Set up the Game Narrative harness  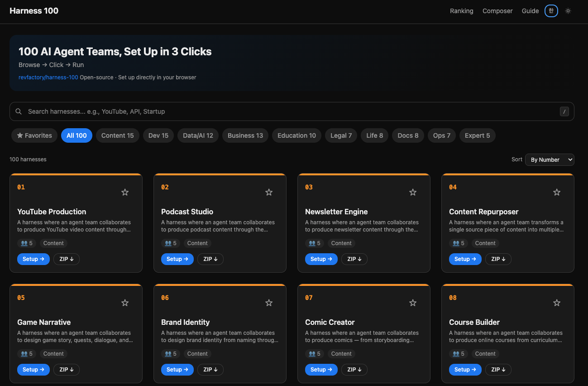click(33, 370)
